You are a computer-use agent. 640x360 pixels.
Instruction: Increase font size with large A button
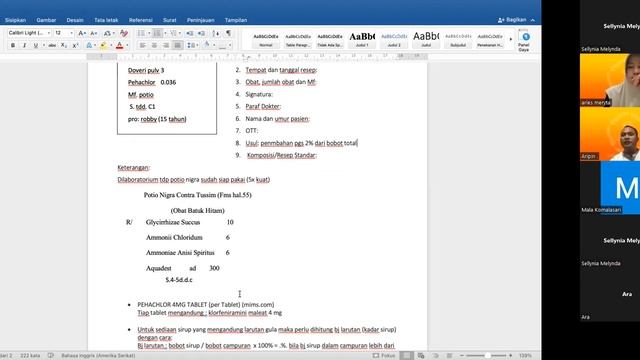[x=82, y=33]
